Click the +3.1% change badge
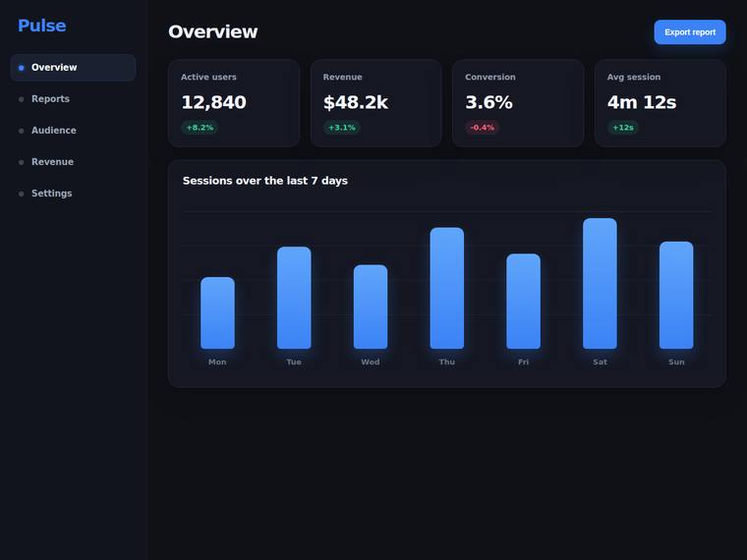 click(x=342, y=128)
